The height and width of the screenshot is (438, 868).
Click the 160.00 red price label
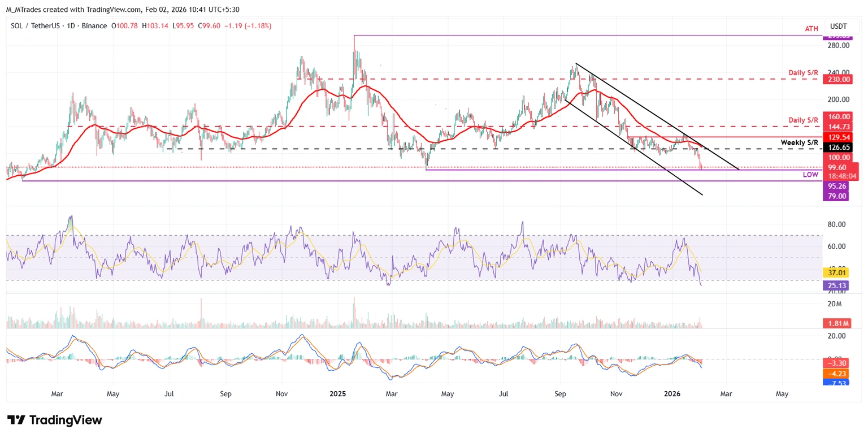click(x=836, y=116)
